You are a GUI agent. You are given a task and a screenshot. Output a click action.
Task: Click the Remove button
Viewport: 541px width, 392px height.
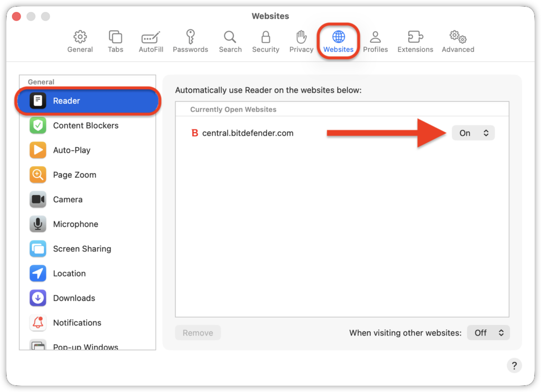[198, 333]
